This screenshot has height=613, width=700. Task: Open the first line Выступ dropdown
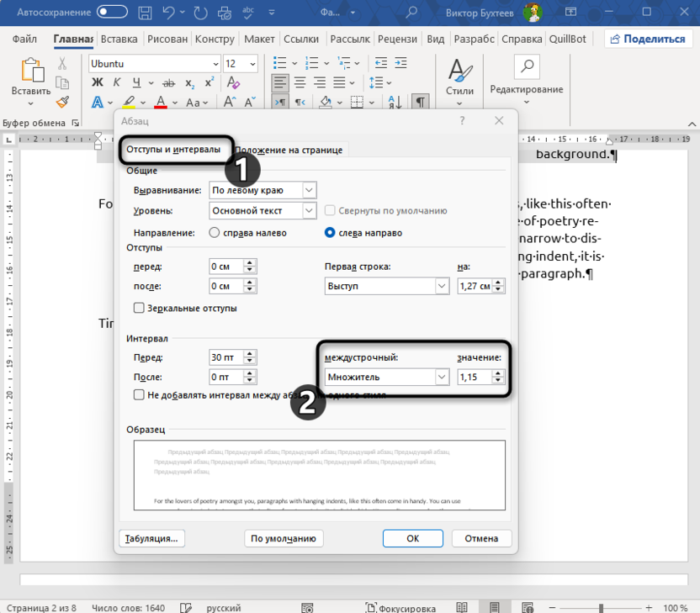tap(442, 287)
